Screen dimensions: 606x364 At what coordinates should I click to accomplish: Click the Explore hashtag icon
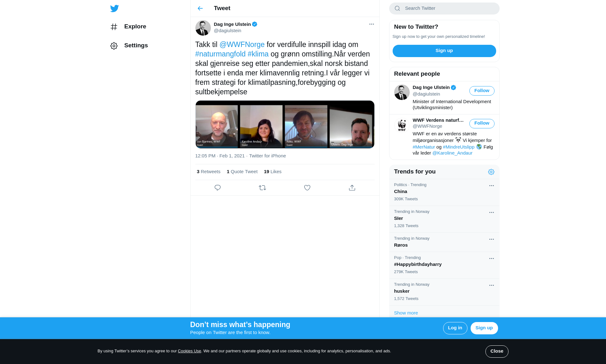coord(114,27)
